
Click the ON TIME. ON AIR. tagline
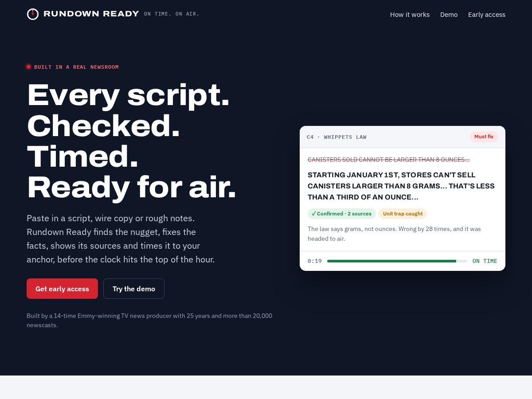[172, 14]
